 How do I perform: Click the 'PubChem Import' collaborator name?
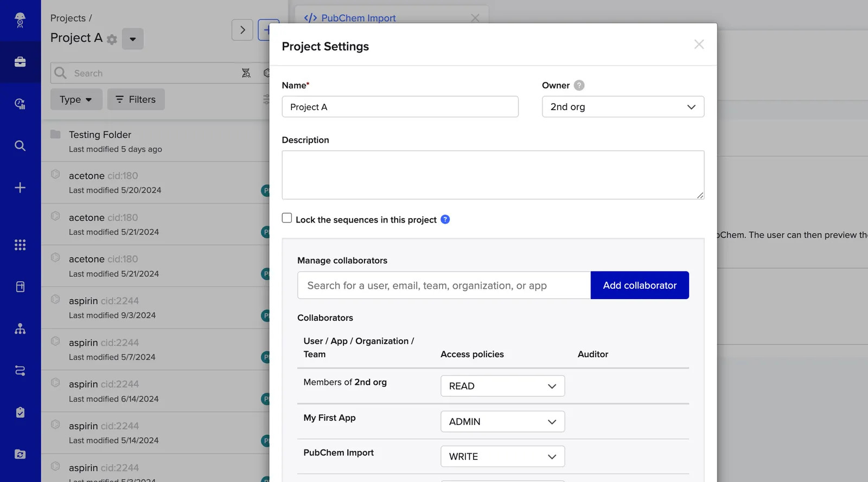click(339, 453)
